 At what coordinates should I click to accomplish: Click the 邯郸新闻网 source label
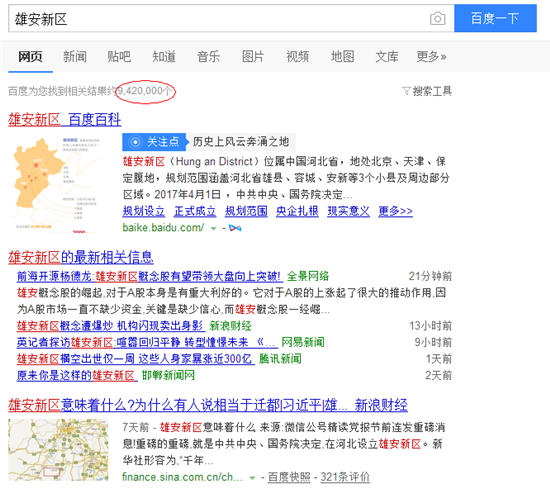pos(168,375)
